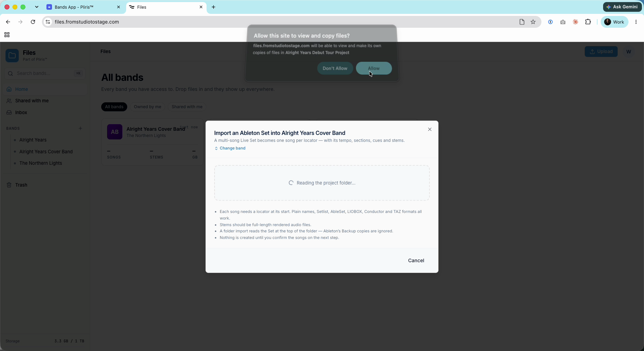644x351 pixels.
Task: Open the Trash folder
Action: coord(45,185)
